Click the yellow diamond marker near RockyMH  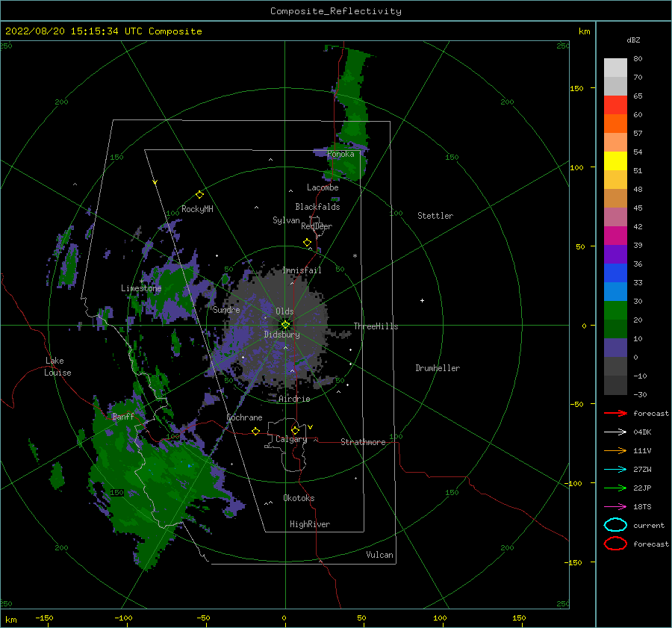(x=199, y=195)
